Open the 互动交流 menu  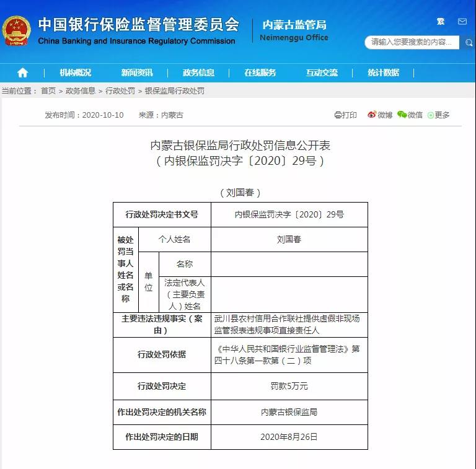322,72
